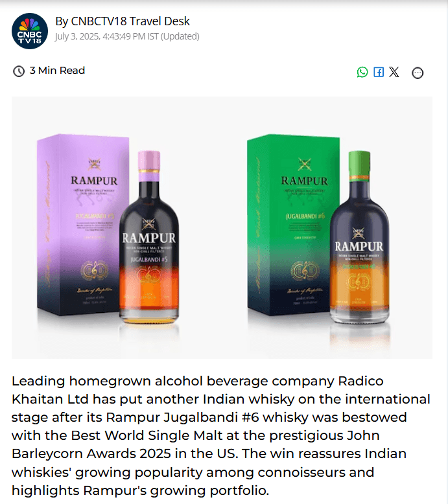Click the Jugalbandi #5 bottle with pink cap
The height and width of the screenshot is (504, 448).
149,237
